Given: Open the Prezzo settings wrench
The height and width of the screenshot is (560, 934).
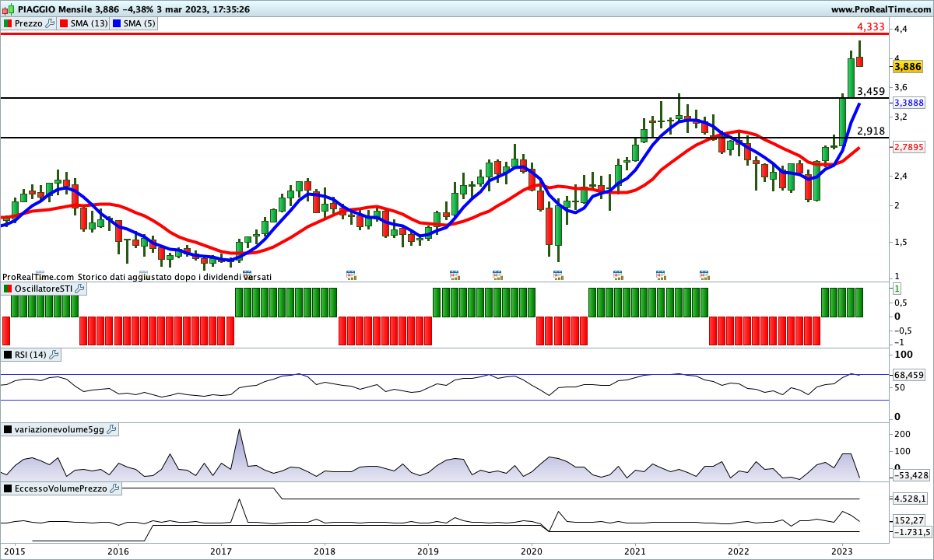Looking at the screenshot, I should click(x=51, y=23).
